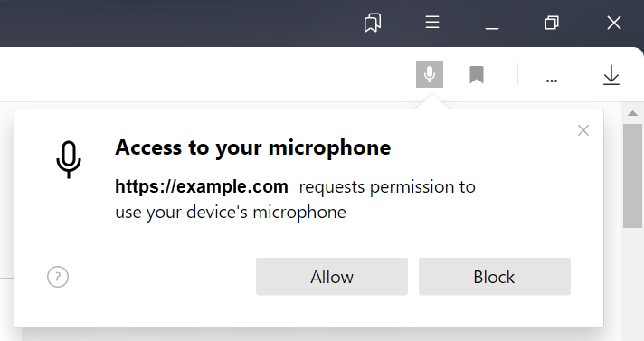This screenshot has height=341, width=644.
Task: Click the scrollbar track below the thumb
Action: (x=632, y=283)
